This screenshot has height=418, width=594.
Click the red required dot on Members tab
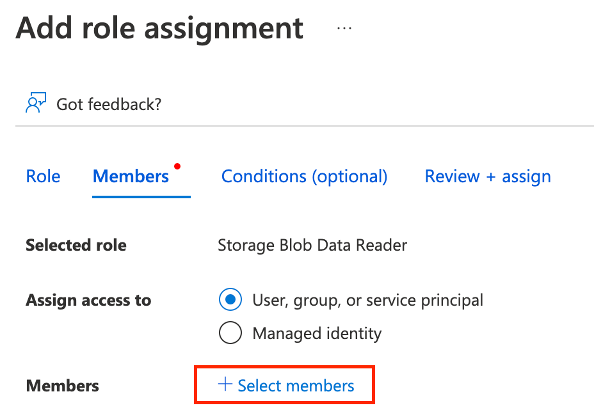177,166
